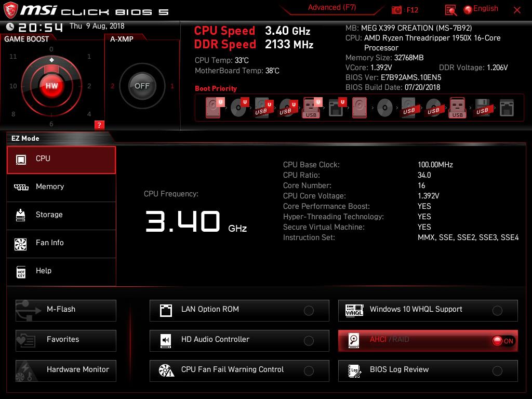The height and width of the screenshot is (399, 532).
Task: Click the clock icon beside the time
Action: click(10, 26)
